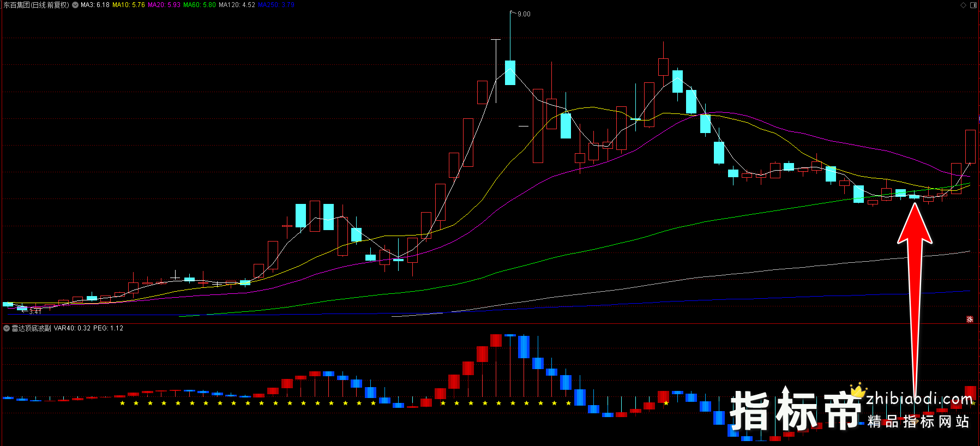Click the 3.41 low price label
This screenshot has height=446, width=980.
(35, 311)
